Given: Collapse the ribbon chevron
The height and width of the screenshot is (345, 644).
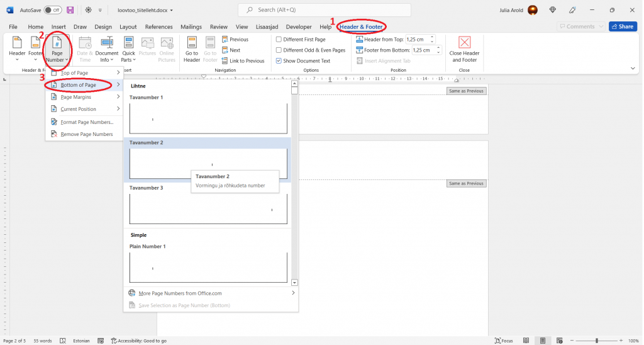Looking at the screenshot, I should coord(633,68).
